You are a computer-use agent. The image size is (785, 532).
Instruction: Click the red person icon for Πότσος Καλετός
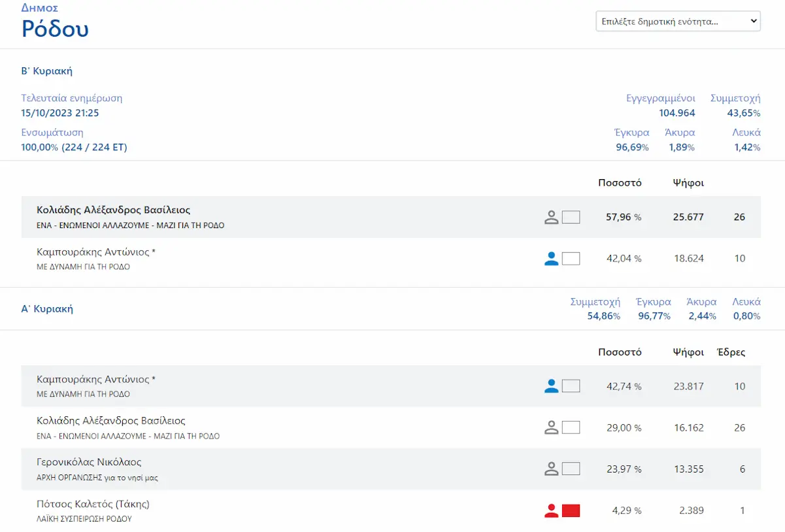coord(552,510)
